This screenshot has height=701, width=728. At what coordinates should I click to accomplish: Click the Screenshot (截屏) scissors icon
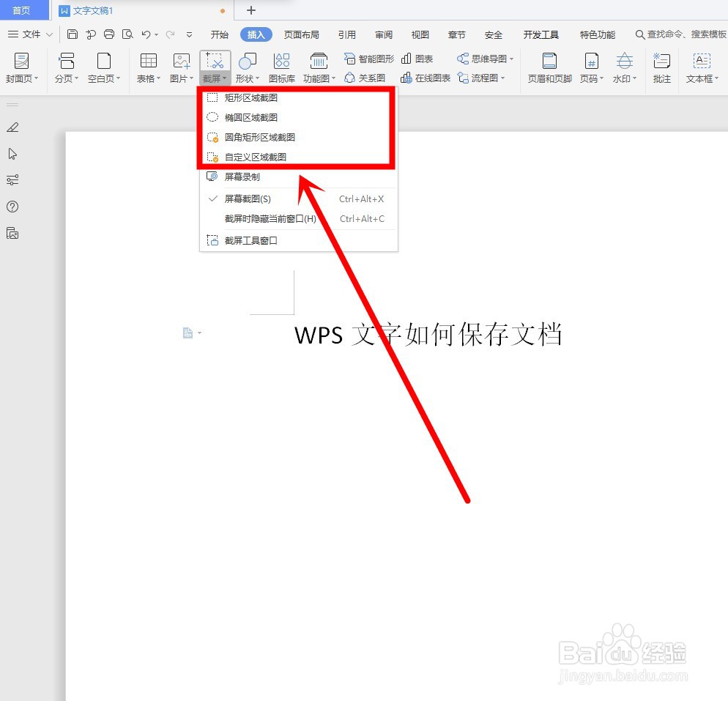click(x=215, y=61)
